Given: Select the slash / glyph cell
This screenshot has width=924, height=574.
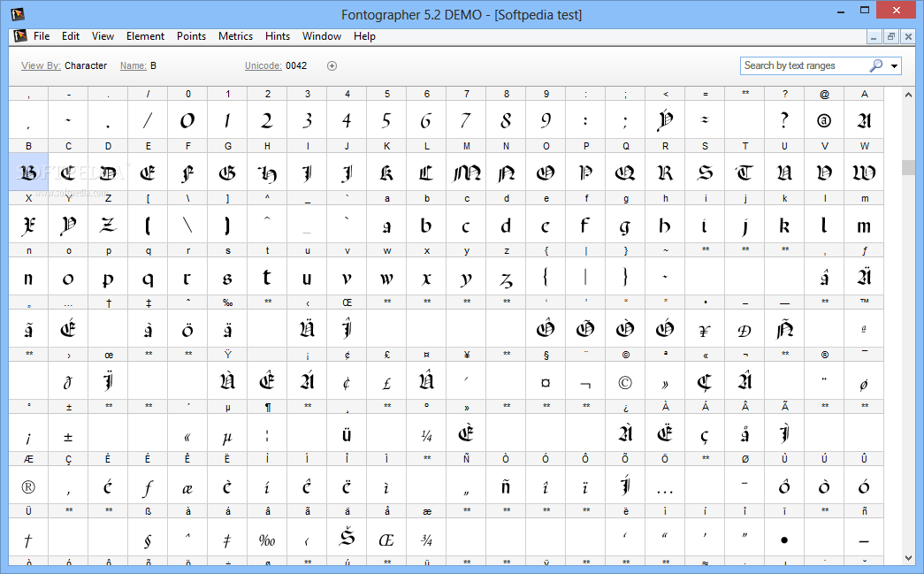Looking at the screenshot, I should (148, 120).
